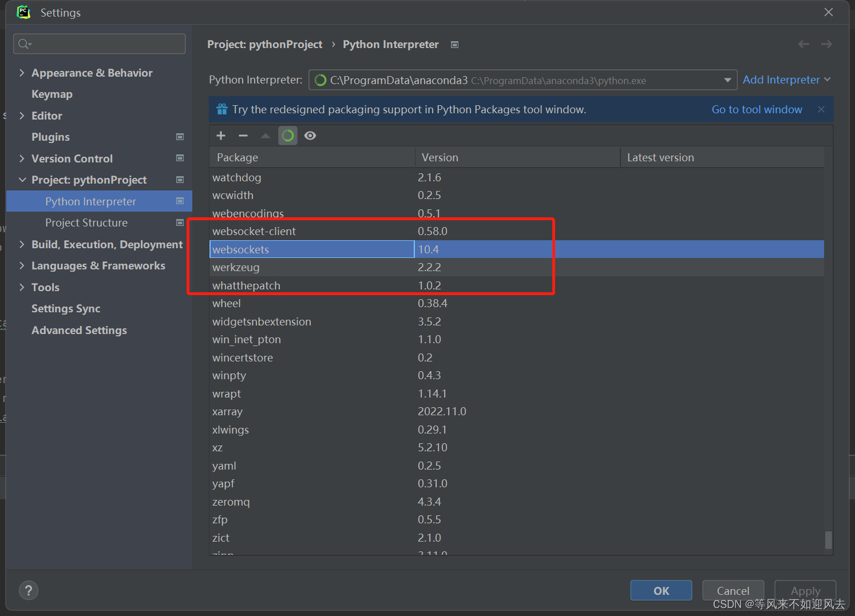Click the upgrade package up arrow

pos(266,136)
